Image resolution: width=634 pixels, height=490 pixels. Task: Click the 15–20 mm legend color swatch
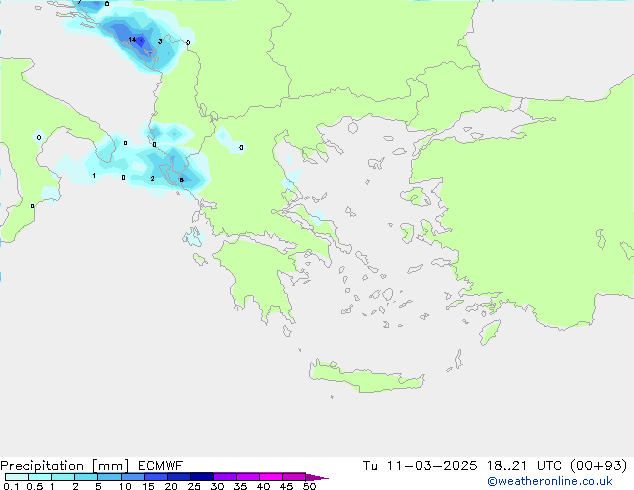155,477
